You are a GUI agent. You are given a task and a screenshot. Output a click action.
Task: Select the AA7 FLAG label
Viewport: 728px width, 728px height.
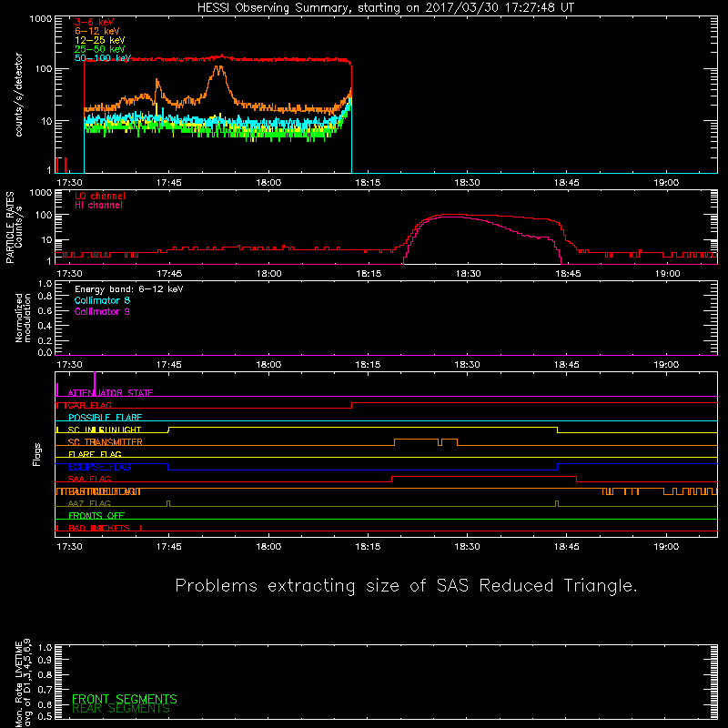pyautogui.click(x=89, y=504)
